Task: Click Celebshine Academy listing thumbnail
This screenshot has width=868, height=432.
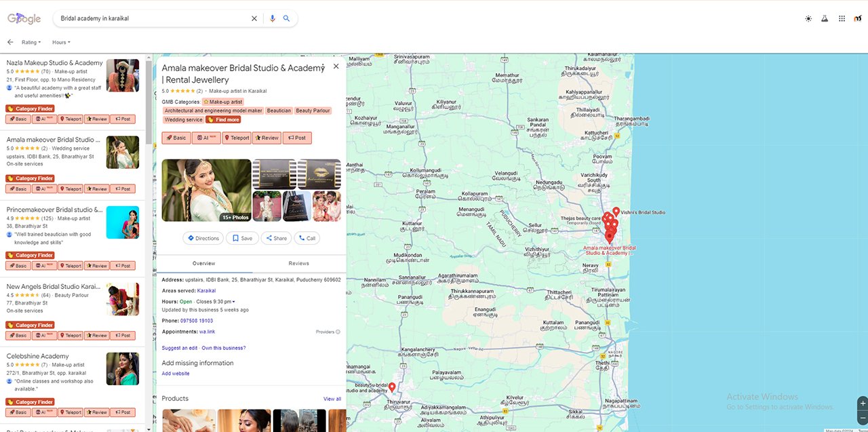Action: (x=123, y=369)
